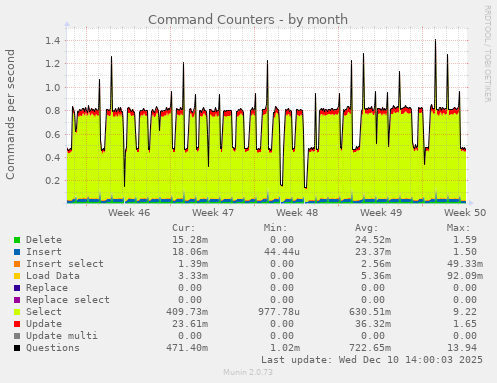Click Insert select max value 49.33m
This screenshot has width=497, height=383.
465,264
